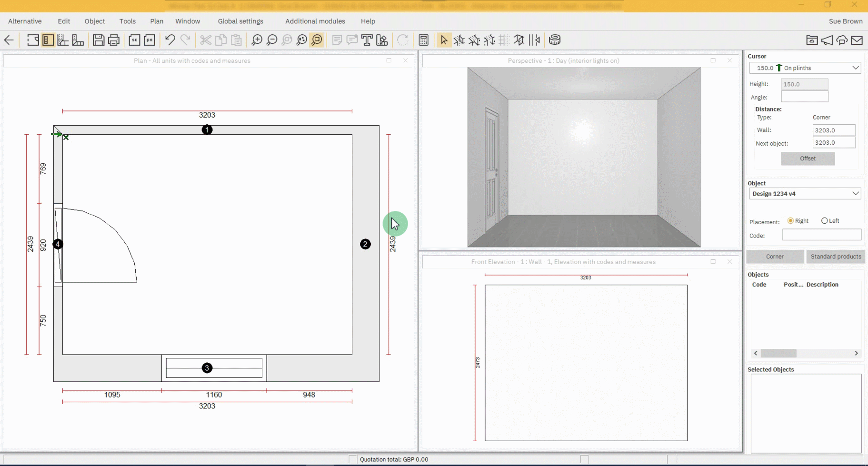This screenshot has height=466, width=868.
Task: Toggle the arrow pointer selection mode
Action: coord(444,40)
